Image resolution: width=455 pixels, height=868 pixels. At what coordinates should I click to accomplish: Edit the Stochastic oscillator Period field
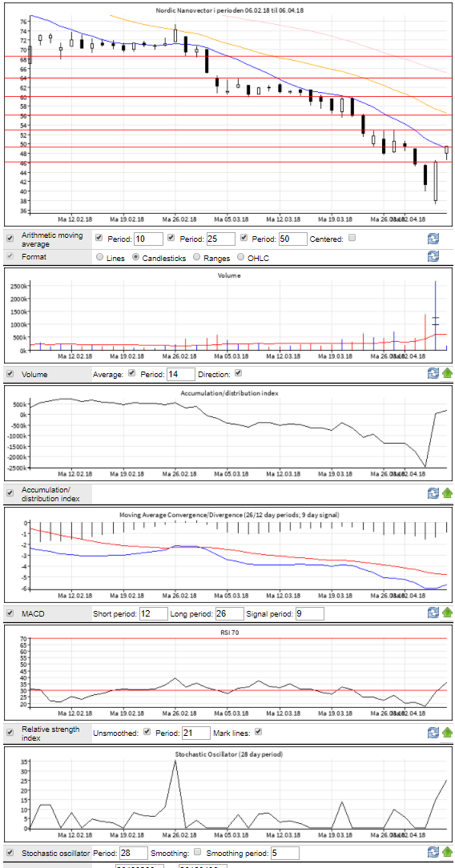[133, 853]
